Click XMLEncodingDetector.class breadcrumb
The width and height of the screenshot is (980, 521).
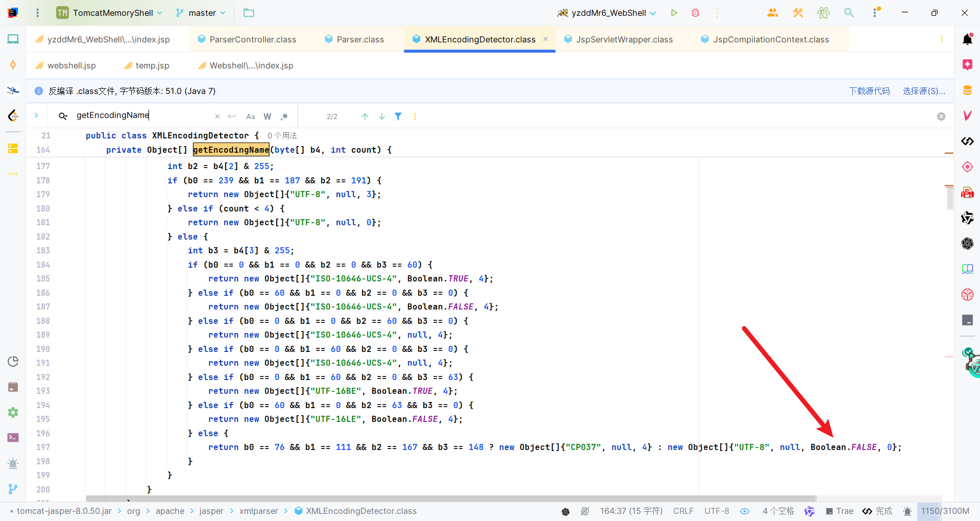pos(356,511)
